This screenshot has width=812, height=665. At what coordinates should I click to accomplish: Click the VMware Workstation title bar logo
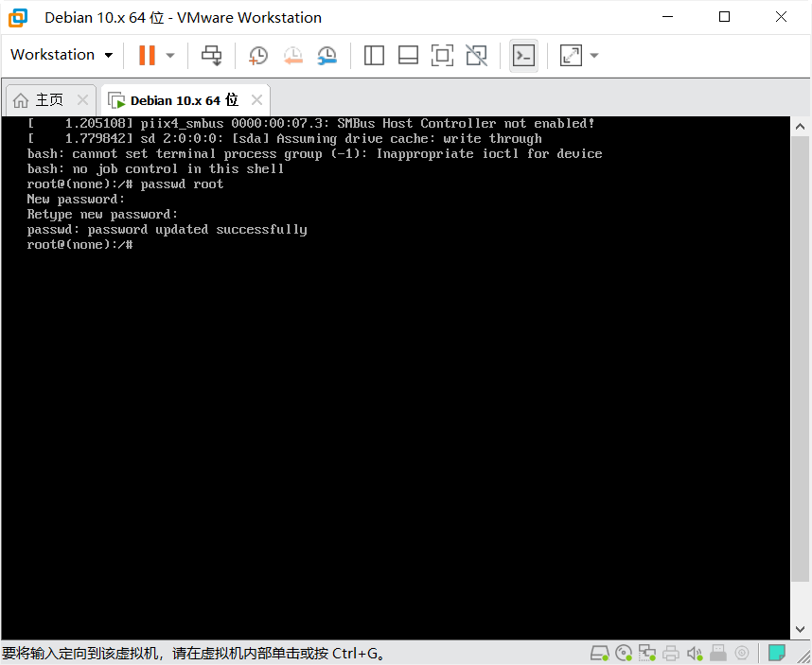18,18
